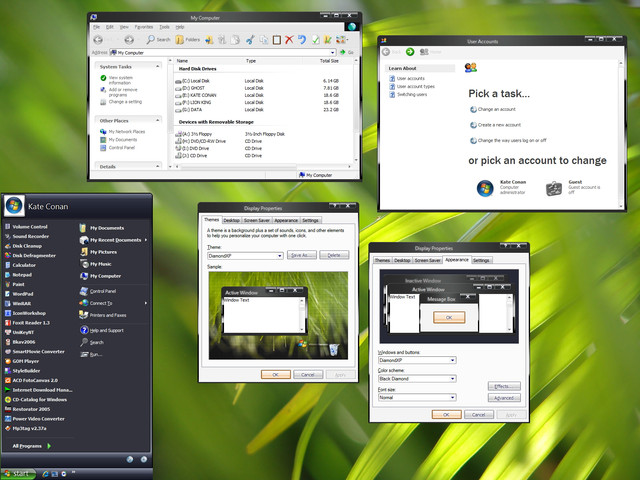Click the blue Undo arrow icon
The width and height of the screenshot is (640, 480).
click(x=302, y=40)
